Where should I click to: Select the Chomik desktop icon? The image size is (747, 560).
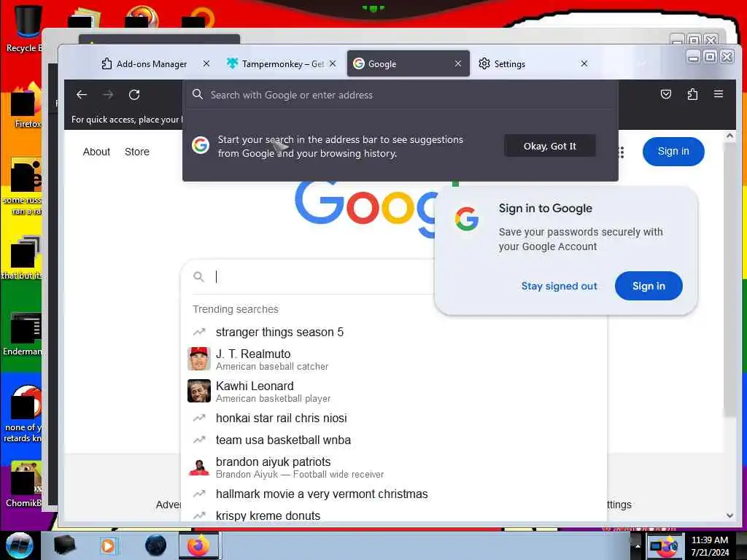tap(24, 485)
